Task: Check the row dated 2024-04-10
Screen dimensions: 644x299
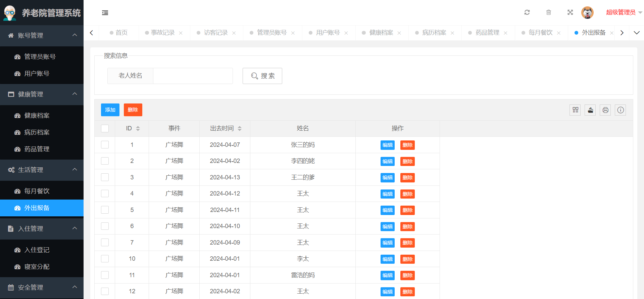Action: (x=105, y=226)
